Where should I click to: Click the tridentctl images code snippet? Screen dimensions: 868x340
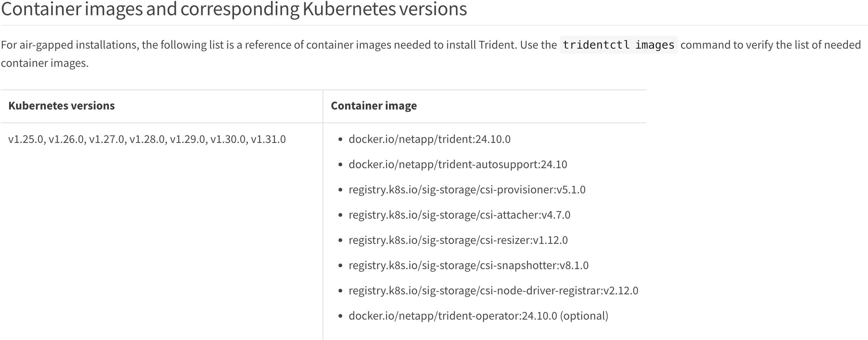click(x=619, y=45)
